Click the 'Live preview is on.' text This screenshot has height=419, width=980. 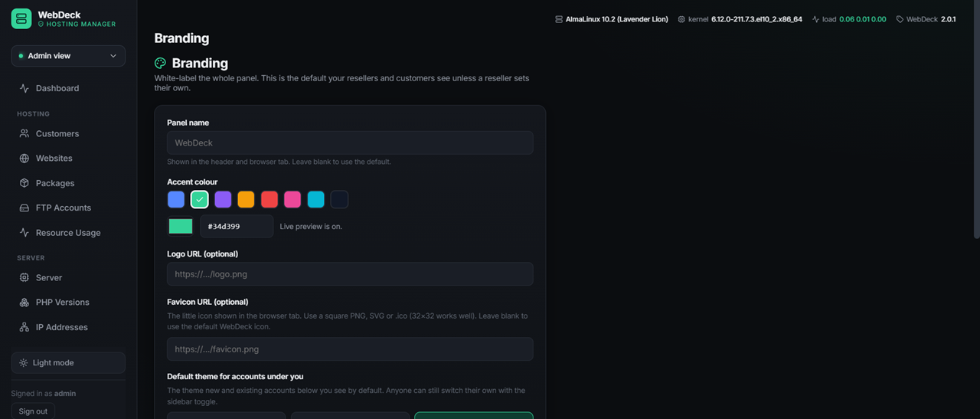coord(311,227)
